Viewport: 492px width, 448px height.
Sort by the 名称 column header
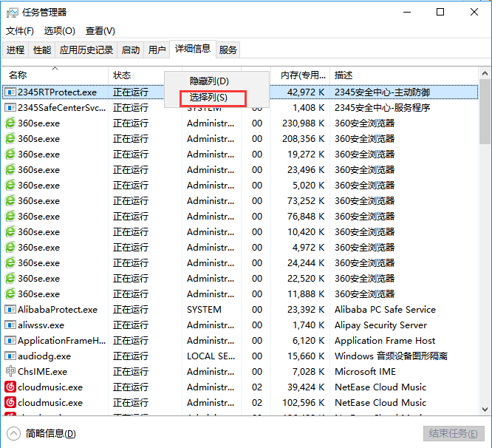tap(18, 75)
